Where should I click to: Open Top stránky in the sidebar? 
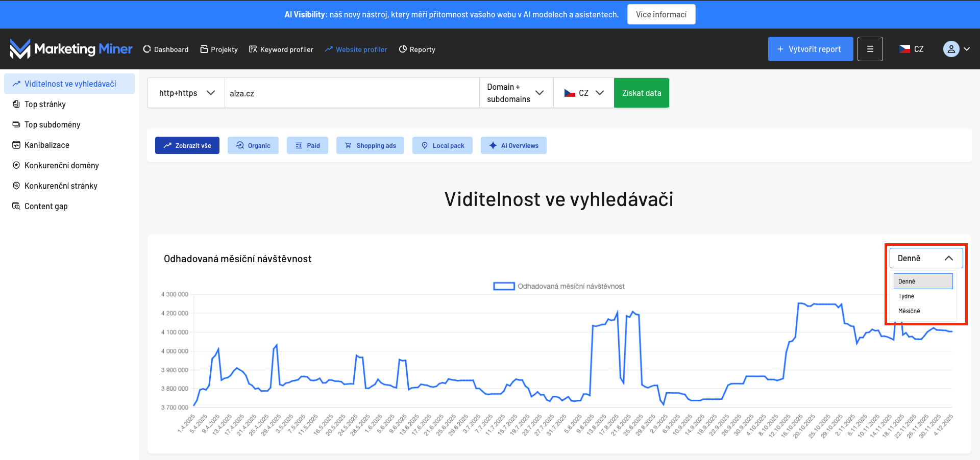tap(45, 104)
